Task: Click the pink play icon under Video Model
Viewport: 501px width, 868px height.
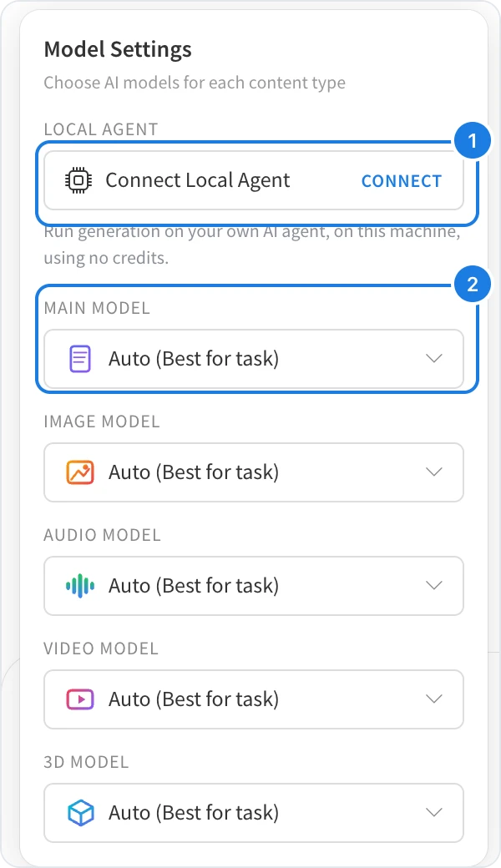Action: 80,699
